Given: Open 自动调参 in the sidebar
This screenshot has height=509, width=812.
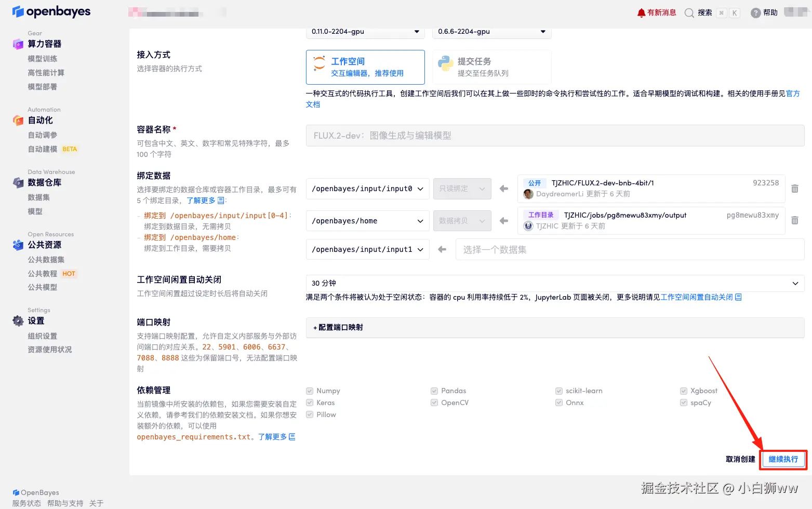Looking at the screenshot, I should 43,135.
